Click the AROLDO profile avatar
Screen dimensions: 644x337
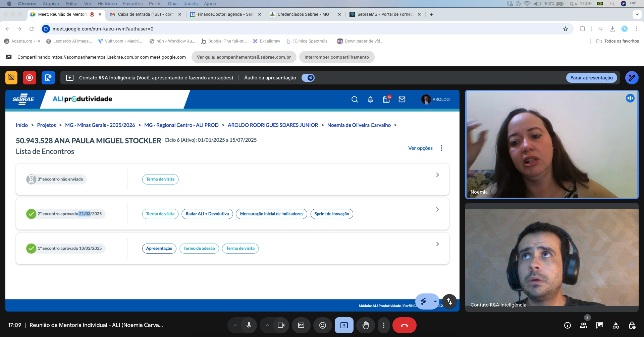pyautogui.click(x=426, y=99)
